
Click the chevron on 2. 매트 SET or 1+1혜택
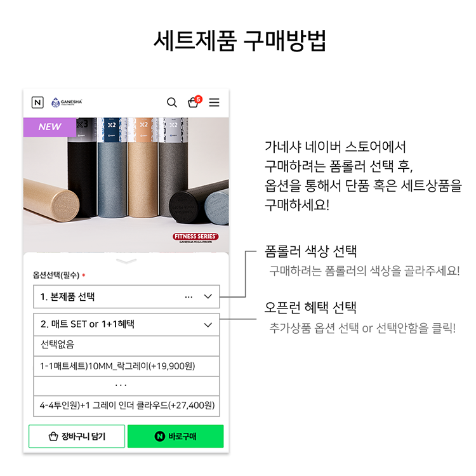208,325
